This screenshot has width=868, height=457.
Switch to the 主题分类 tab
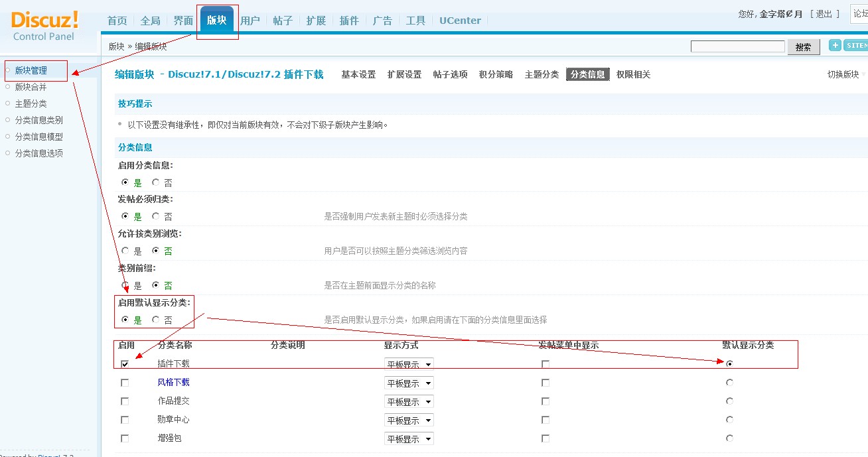tap(542, 74)
